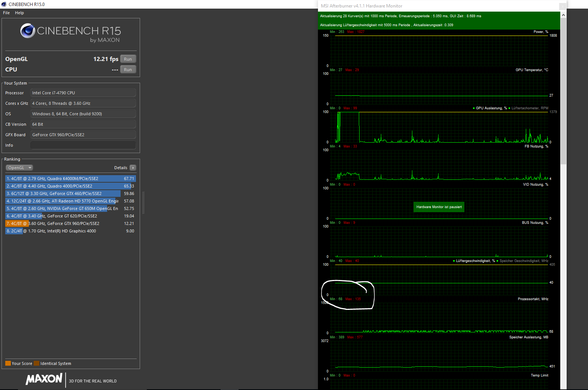Image resolution: width=588 pixels, height=390 pixels.
Task: Click the MAXON logo at bottom
Action: point(44,379)
